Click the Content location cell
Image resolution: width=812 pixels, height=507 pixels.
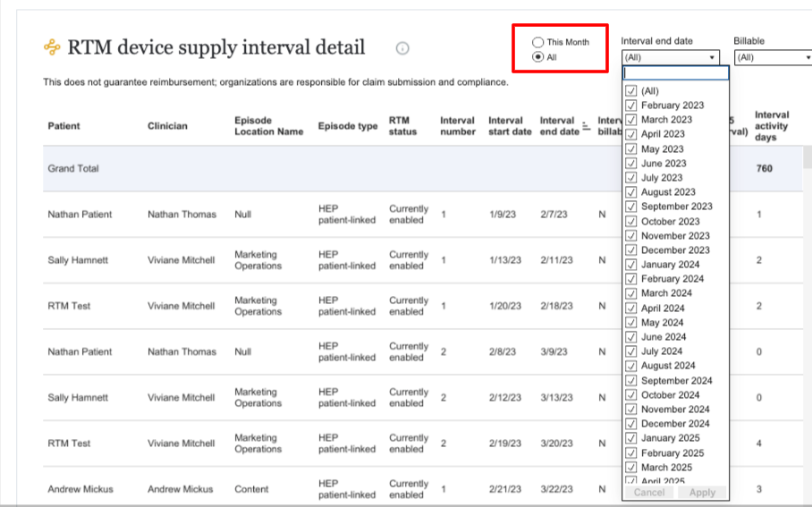[251, 489]
